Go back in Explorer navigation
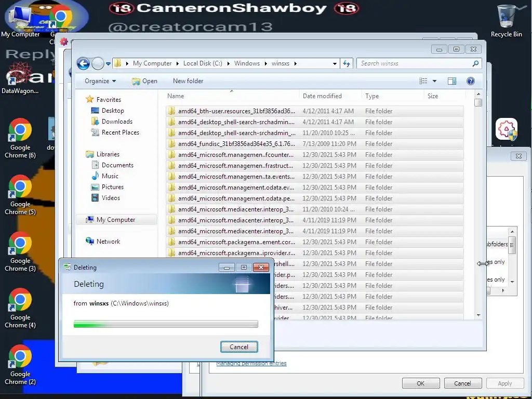532x399 pixels. pos(83,63)
